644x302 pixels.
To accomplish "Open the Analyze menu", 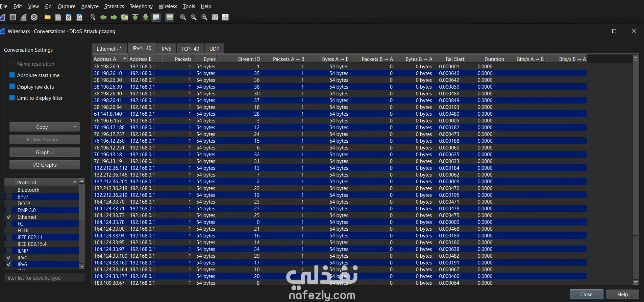I will pos(90,6).
